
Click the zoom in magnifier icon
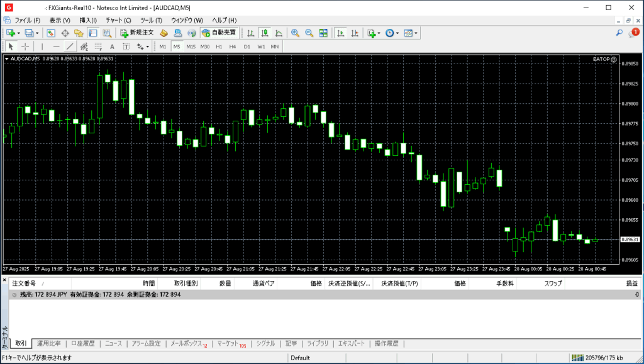click(x=294, y=33)
